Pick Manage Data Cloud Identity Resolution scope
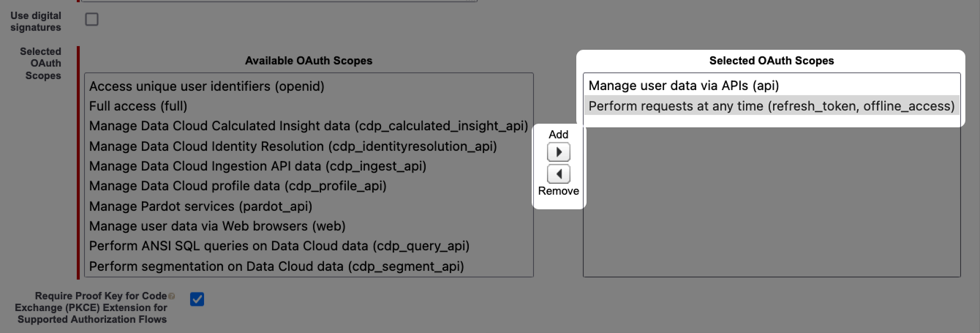The height and width of the screenshot is (333, 980). [293, 146]
